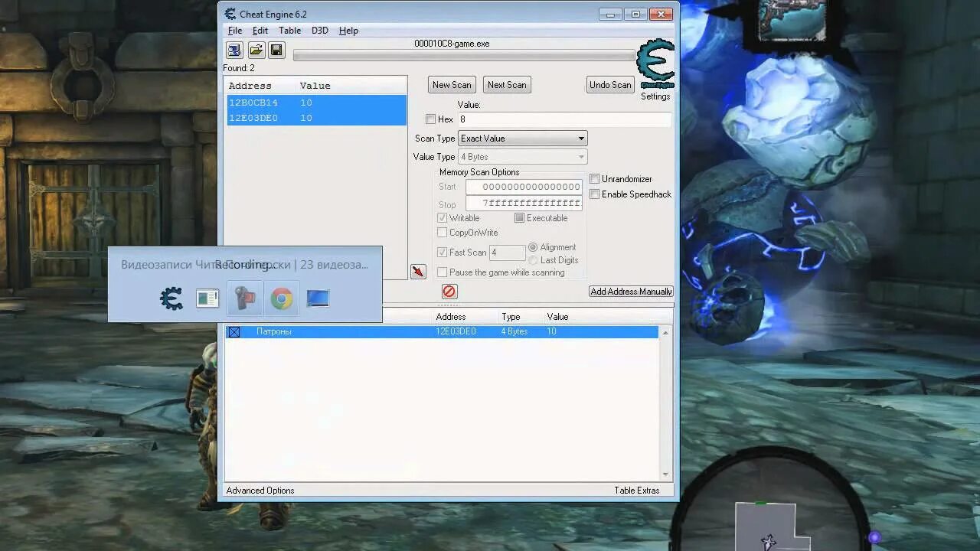
Task: Click the Settings label
Action: click(x=655, y=96)
